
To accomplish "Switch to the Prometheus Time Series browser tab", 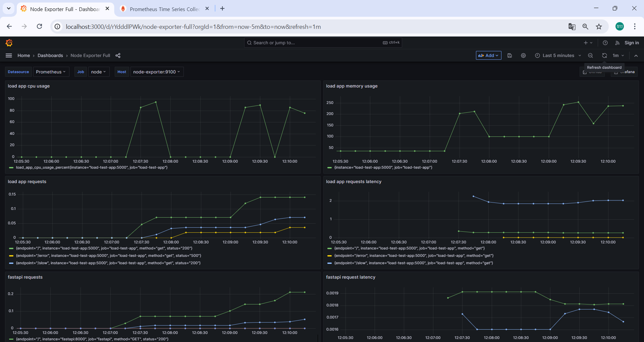I will pyautogui.click(x=164, y=9).
